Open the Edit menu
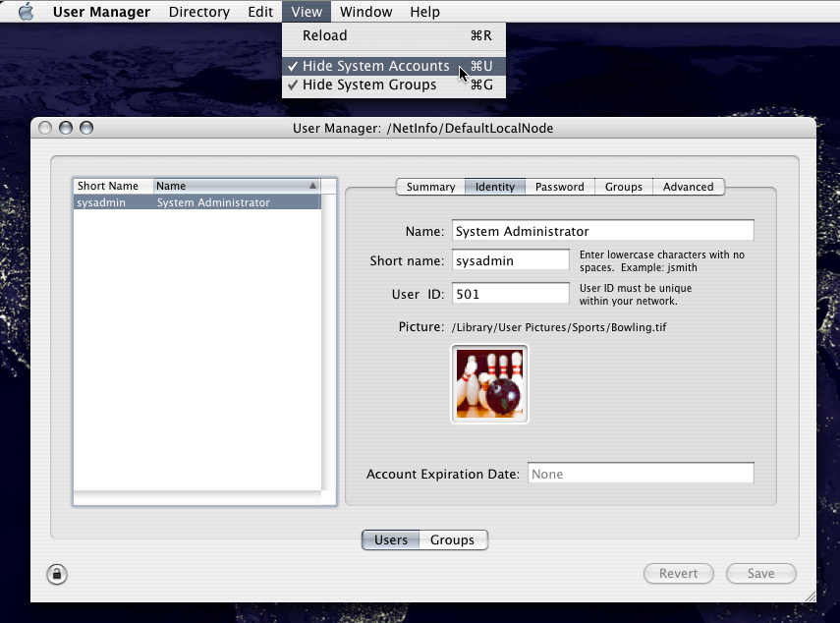This screenshot has width=840, height=623. tap(260, 11)
